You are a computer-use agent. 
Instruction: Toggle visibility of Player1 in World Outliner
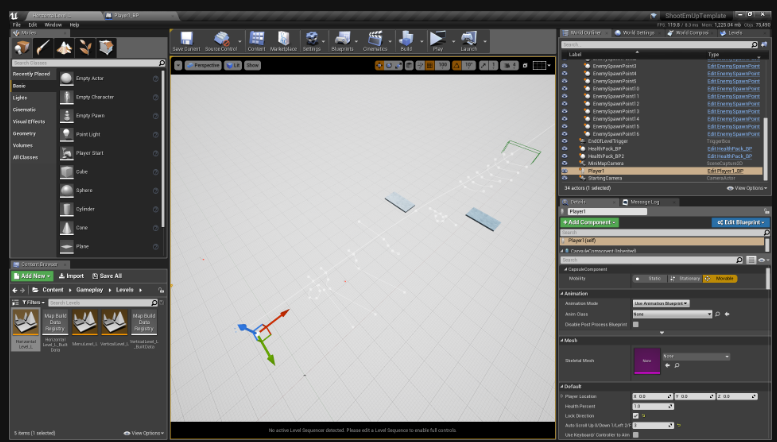point(564,171)
